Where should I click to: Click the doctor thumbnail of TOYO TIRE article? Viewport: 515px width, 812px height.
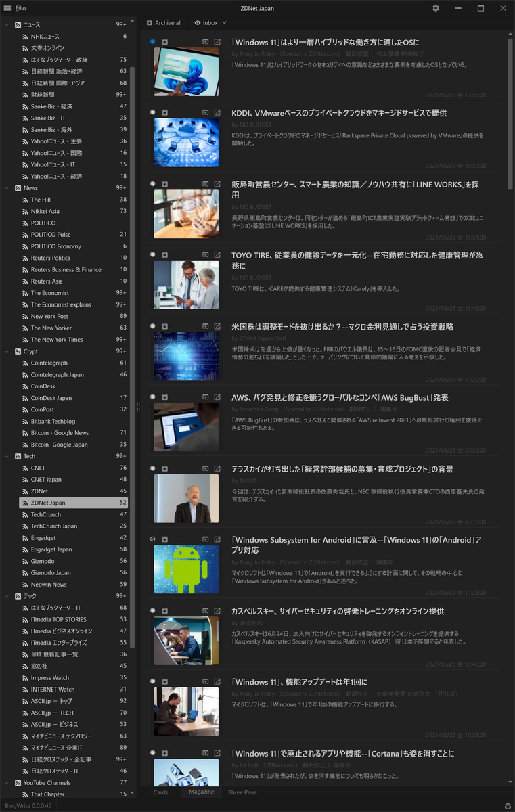click(x=186, y=285)
